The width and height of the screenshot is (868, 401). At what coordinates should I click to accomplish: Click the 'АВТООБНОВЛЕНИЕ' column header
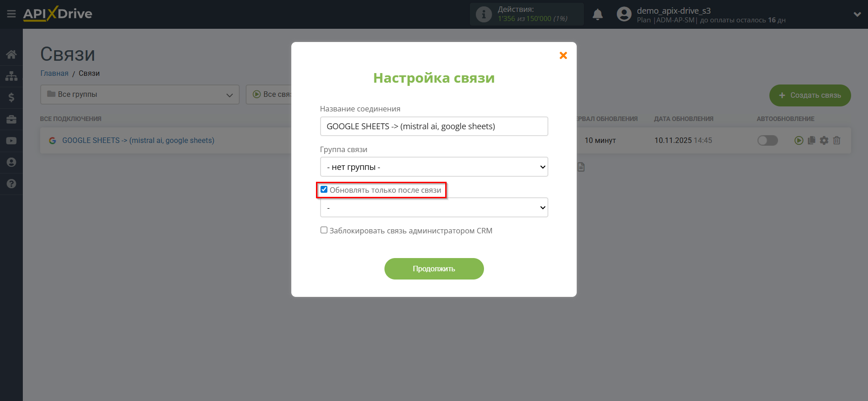pyautogui.click(x=785, y=119)
